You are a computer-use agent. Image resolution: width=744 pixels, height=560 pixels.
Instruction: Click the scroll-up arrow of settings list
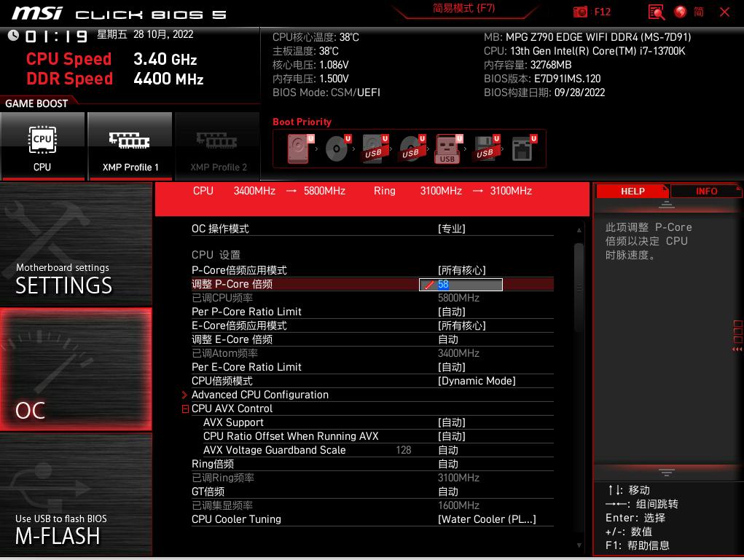(579, 230)
